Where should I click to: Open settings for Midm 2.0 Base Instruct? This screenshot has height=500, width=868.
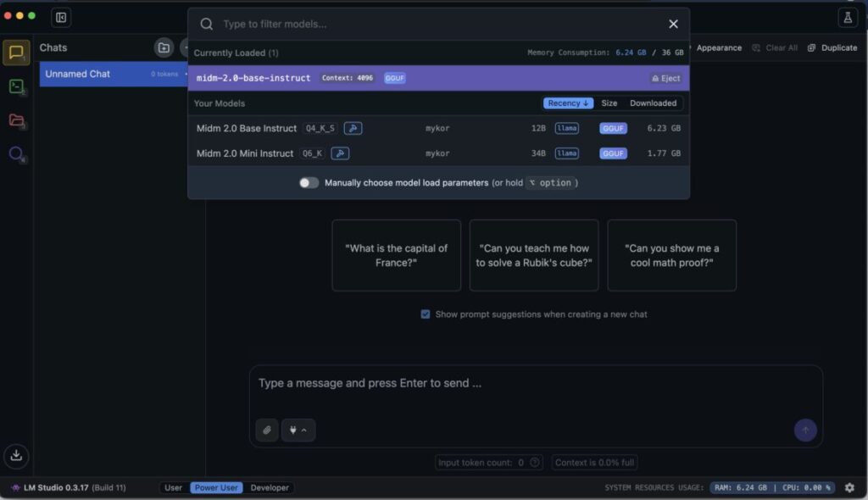point(353,128)
